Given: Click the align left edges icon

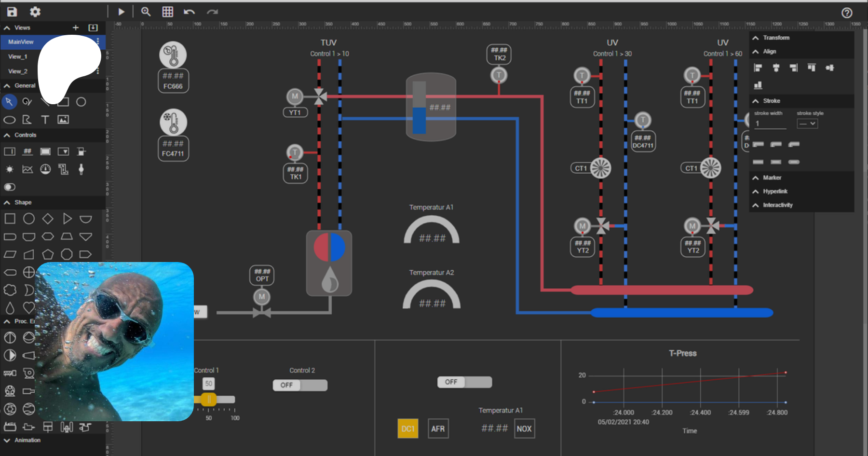Looking at the screenshot, I should [758, 68].
